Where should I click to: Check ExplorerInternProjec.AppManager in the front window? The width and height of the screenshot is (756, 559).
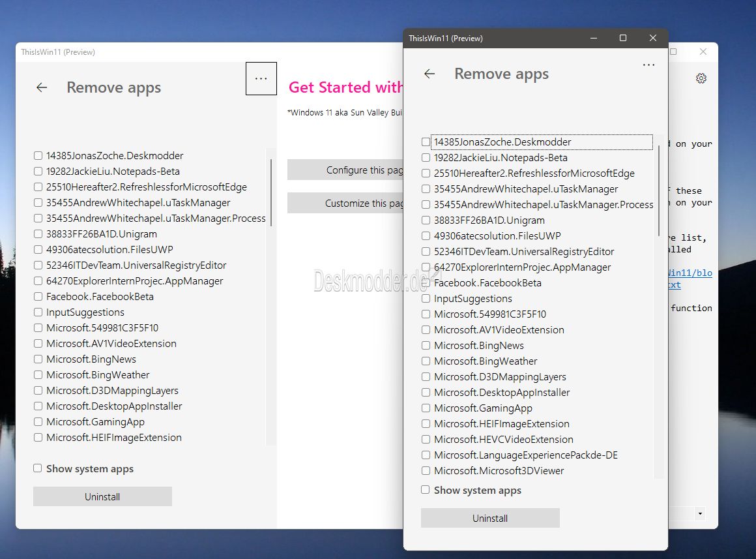tap(426, 267)
